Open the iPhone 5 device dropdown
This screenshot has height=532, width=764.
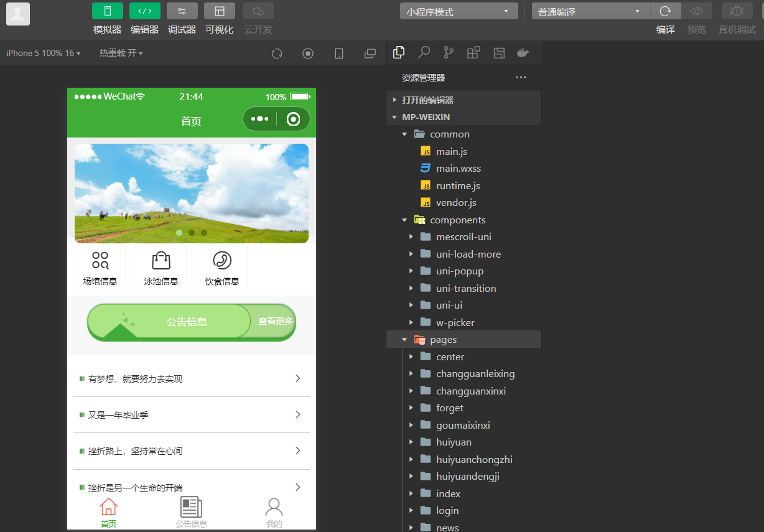pos(44,53)
